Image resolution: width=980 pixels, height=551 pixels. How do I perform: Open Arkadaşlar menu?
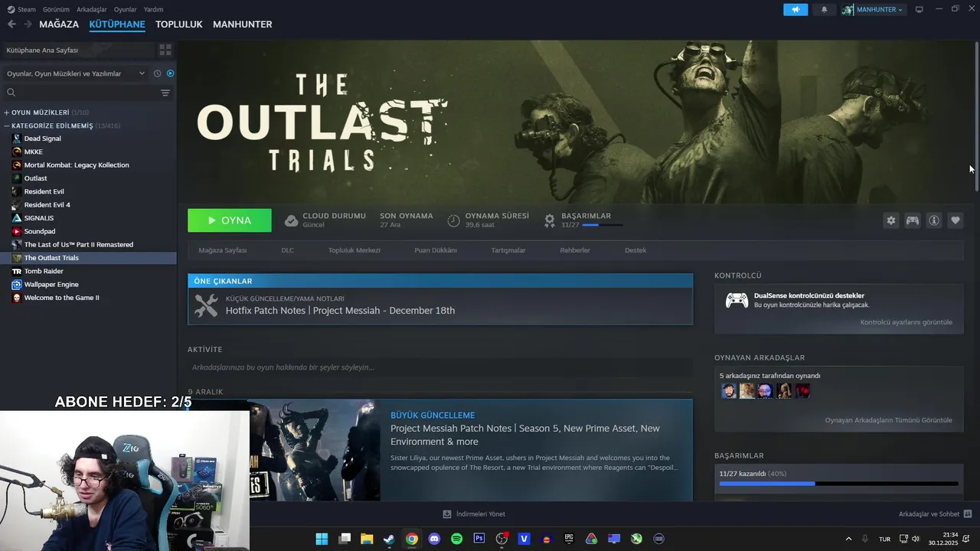pyautogui.click(x=92, y=9)
